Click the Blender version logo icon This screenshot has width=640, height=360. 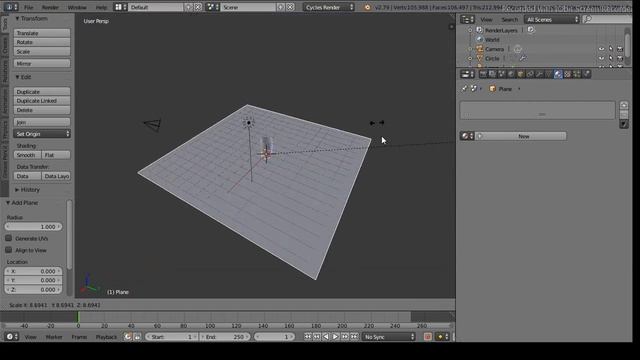367,7
